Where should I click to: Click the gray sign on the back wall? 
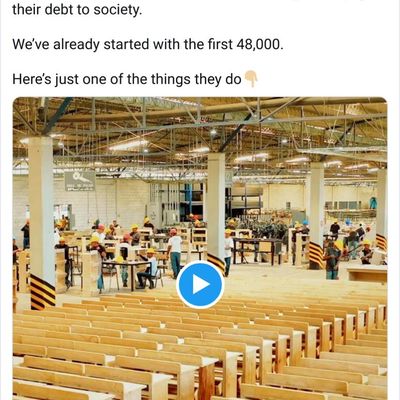[80, 181]
